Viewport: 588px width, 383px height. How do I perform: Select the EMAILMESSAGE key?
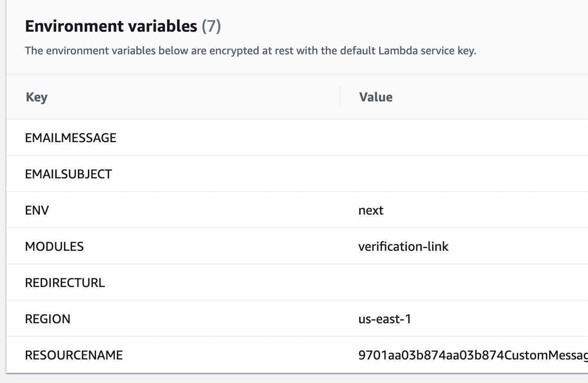click(x=71, y=138)
